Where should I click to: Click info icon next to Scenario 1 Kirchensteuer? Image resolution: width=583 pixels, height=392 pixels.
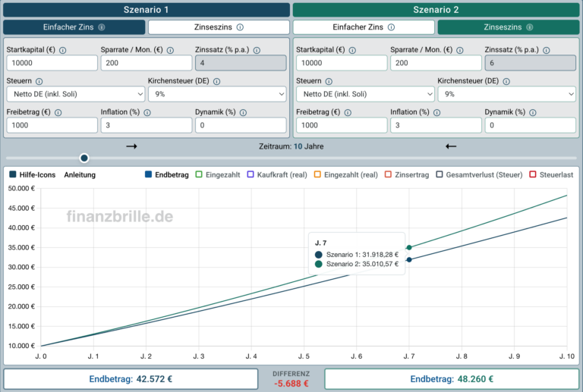pyautogui.click(x=217, y=81)
